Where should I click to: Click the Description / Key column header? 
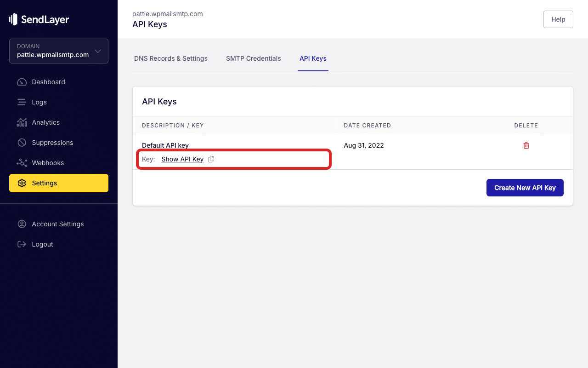tap(173, 126)
